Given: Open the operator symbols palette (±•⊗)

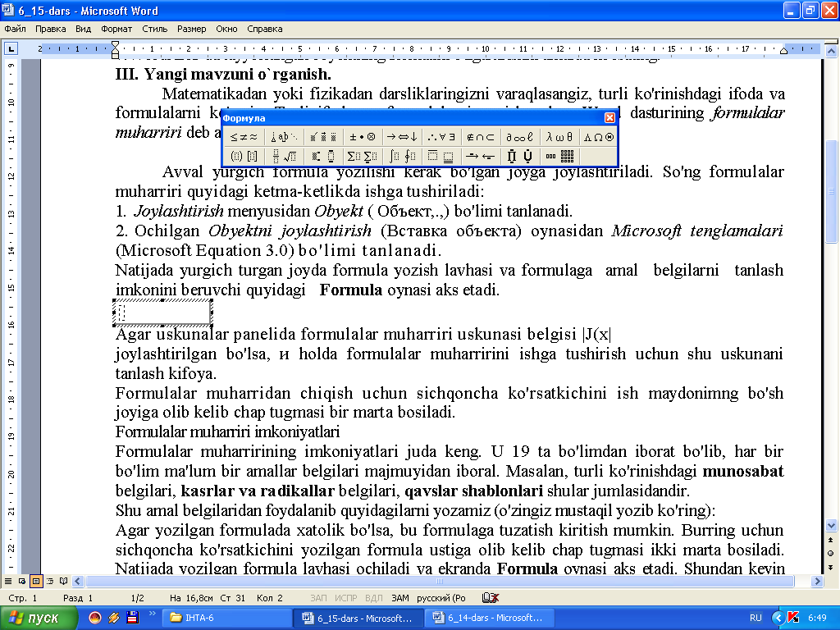Looking at the screenshot, I should tap(362, 137).
